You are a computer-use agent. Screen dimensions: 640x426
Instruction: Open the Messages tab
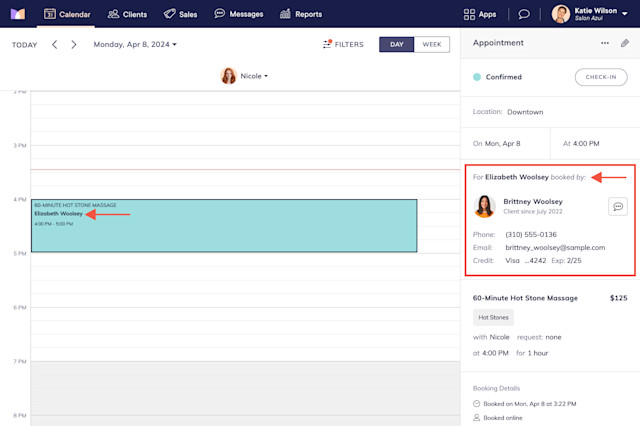239,14
